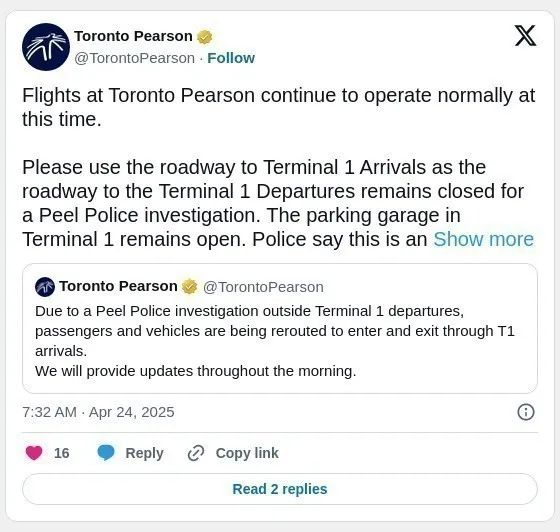Like the tweet with the heart icon

[x=34, y=453]
